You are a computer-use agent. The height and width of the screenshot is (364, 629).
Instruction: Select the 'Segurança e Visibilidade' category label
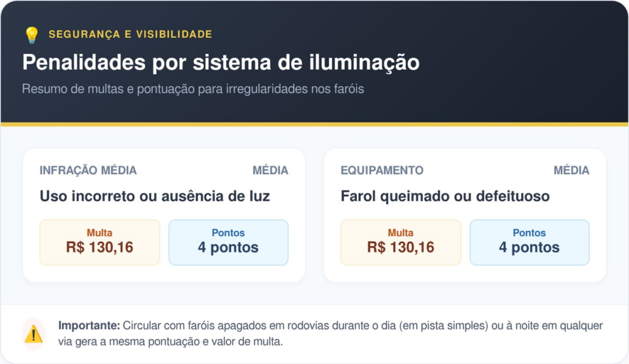click(130, 34)
